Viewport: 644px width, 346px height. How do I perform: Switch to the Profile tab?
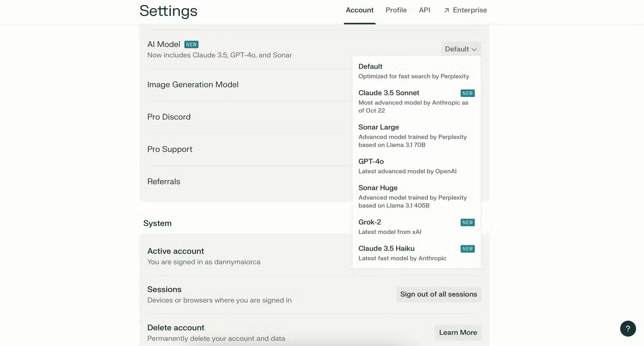click(x=396, y=10)
